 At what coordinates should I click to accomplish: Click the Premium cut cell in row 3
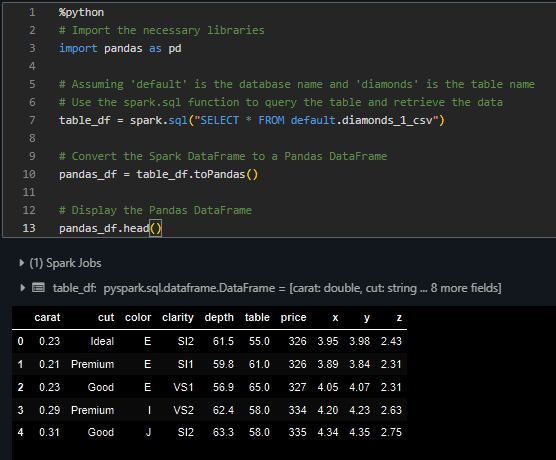coord(93,410)
